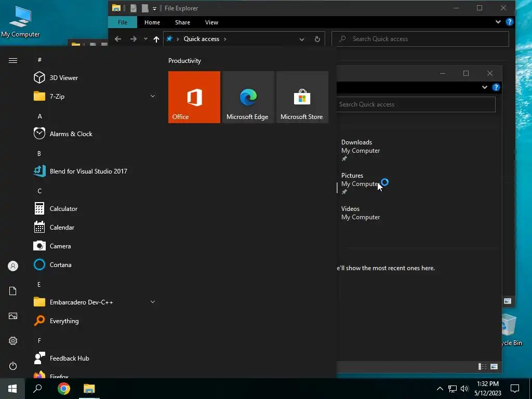
Task: Show hidden system tray icons
Action: (440, 389)
